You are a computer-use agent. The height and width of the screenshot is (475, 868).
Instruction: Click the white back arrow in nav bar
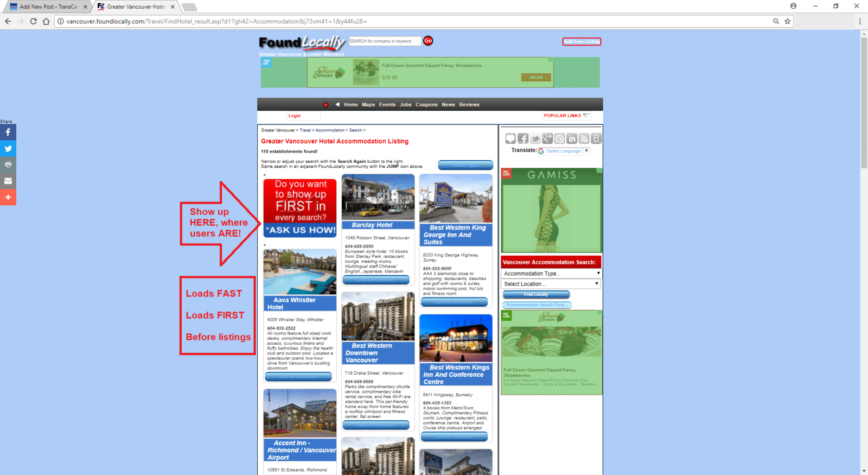pyautogui.click(x=337, y=105)
